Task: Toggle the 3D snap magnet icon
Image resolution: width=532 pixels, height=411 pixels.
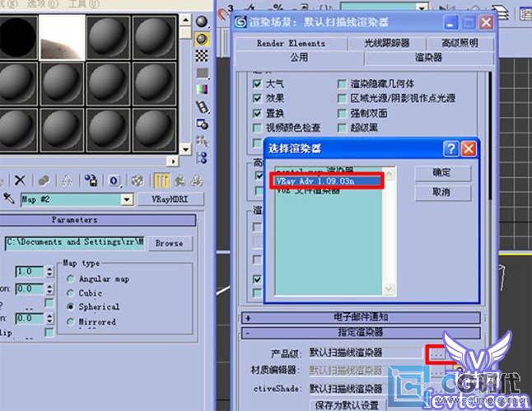Action: pos(224,13)
